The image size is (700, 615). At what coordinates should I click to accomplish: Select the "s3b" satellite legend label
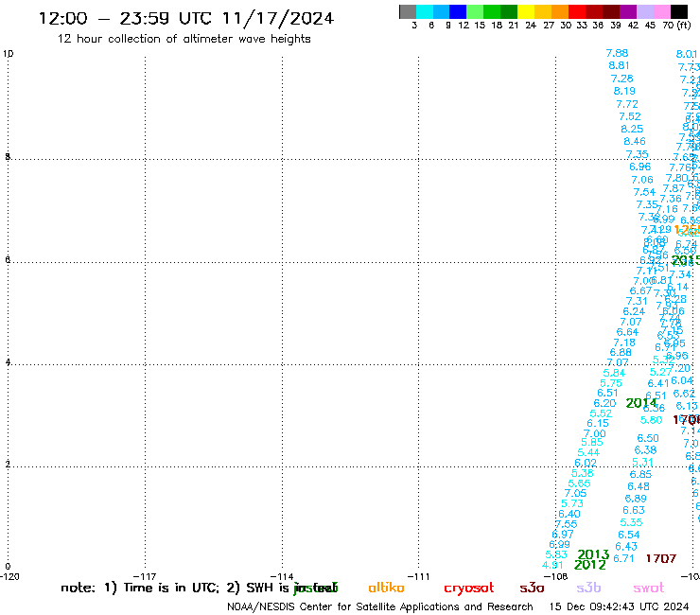(588, 588)
